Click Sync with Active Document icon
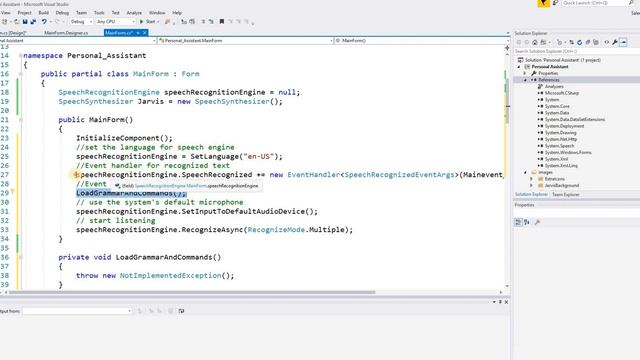Viewport: 640px width, 360px height. click(571, 42)
